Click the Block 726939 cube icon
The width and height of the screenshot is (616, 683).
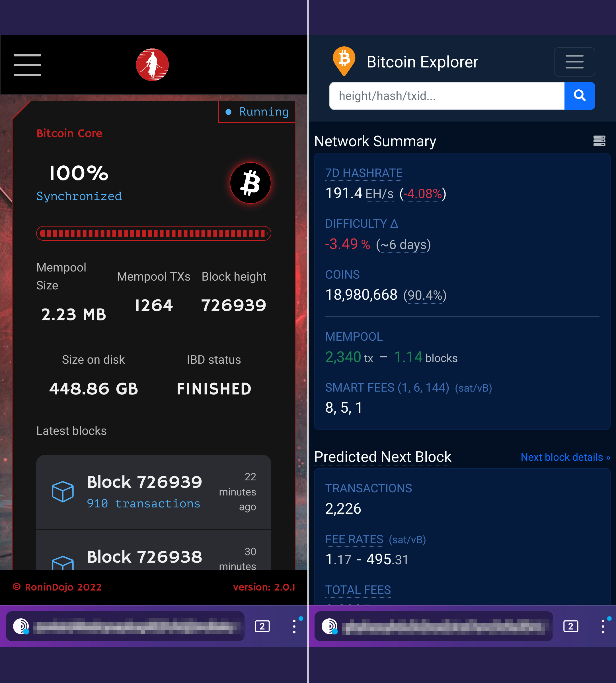tap(63, 491)
